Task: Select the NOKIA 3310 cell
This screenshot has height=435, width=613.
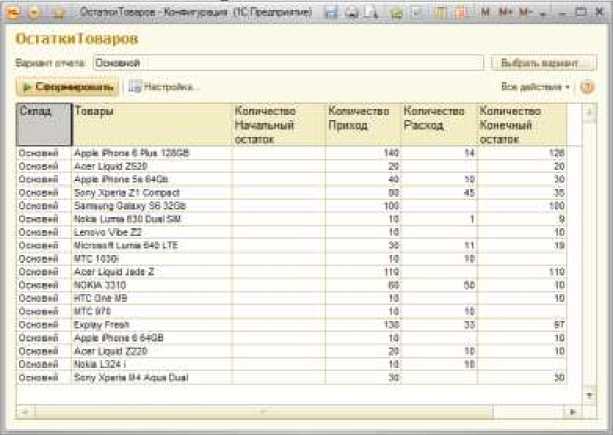Action: (x=152, y=285)
